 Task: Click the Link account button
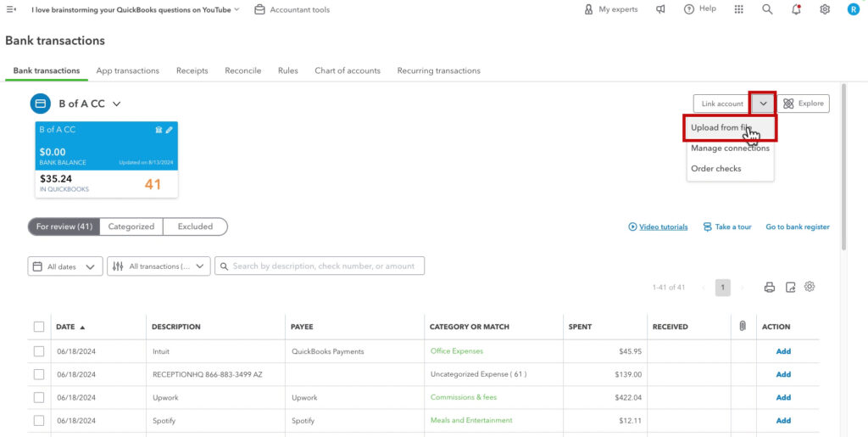722,104
